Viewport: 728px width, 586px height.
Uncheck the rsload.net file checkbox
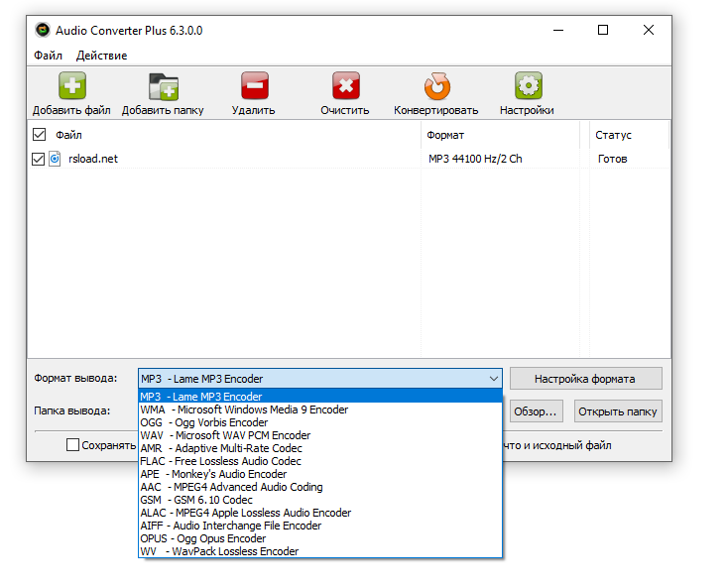(38, 160)
